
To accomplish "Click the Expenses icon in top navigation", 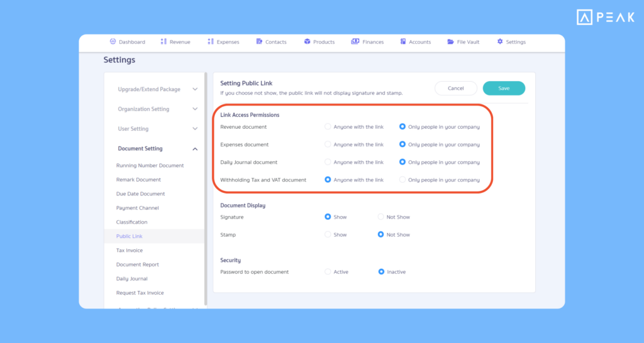I will (211, 41).
